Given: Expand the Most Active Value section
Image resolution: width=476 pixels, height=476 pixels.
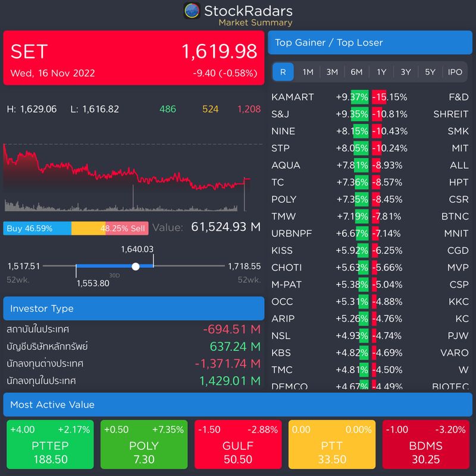Looking at the screenshot, I should (x=238, y=405).
